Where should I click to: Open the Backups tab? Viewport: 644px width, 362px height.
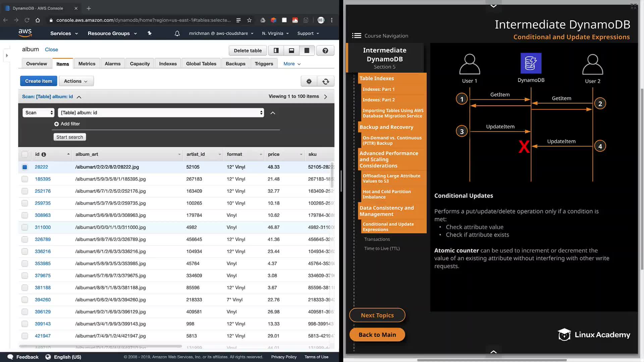click(x=235, y=64)
